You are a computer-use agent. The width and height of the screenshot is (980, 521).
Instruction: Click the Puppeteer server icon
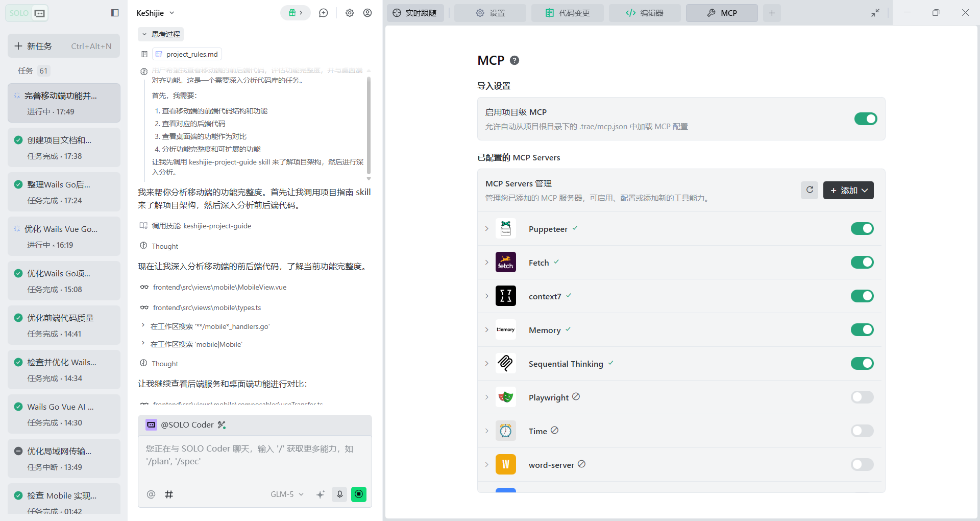click(506, 228)
